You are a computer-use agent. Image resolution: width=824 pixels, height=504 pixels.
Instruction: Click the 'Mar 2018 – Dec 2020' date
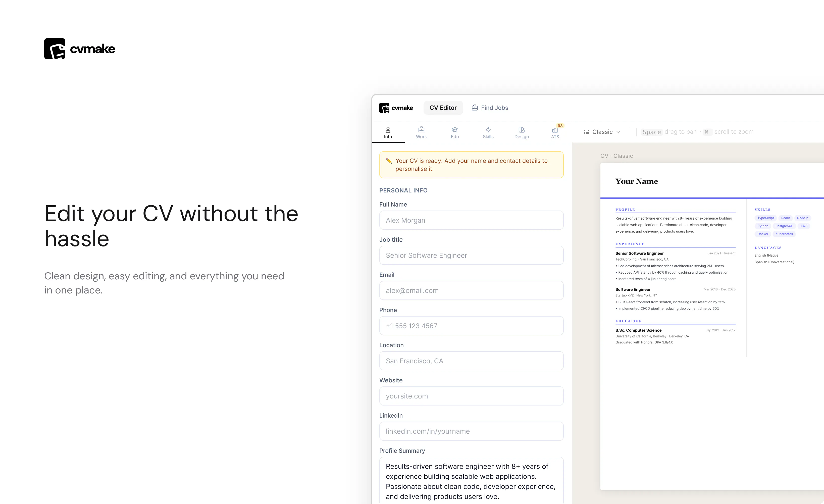point(719,289)
